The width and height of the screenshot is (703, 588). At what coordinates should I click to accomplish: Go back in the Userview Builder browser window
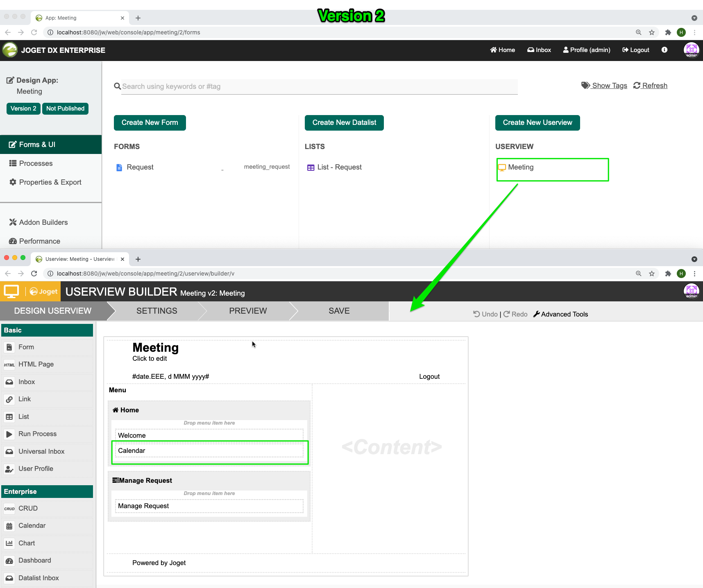[8, 274]
